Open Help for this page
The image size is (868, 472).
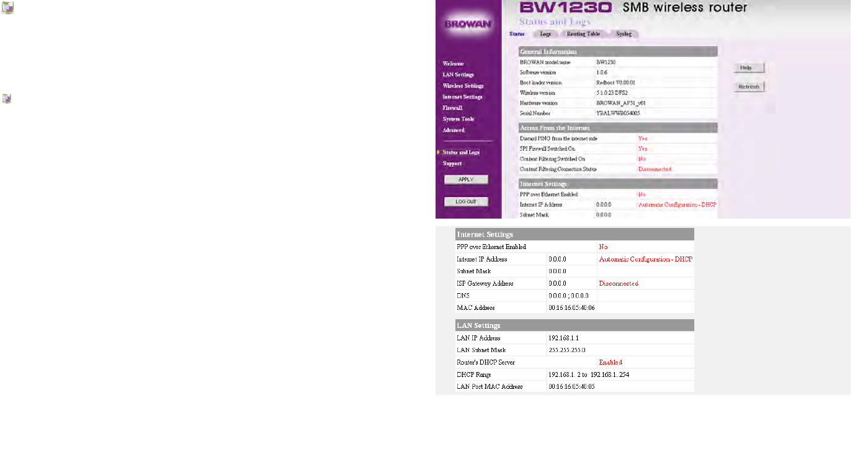(749, 68)
